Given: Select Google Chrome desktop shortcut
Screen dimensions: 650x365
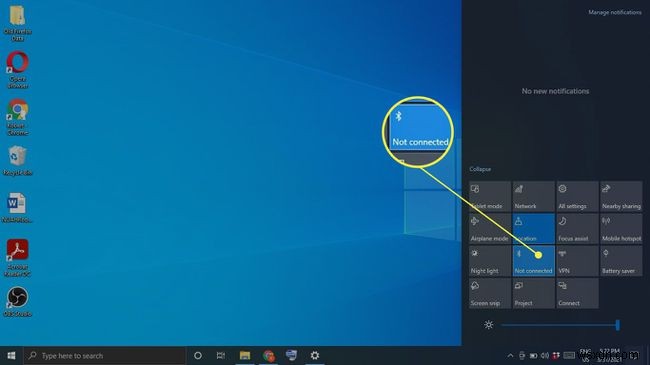Looking at the screenshot, I should click(x=17, y=117).
